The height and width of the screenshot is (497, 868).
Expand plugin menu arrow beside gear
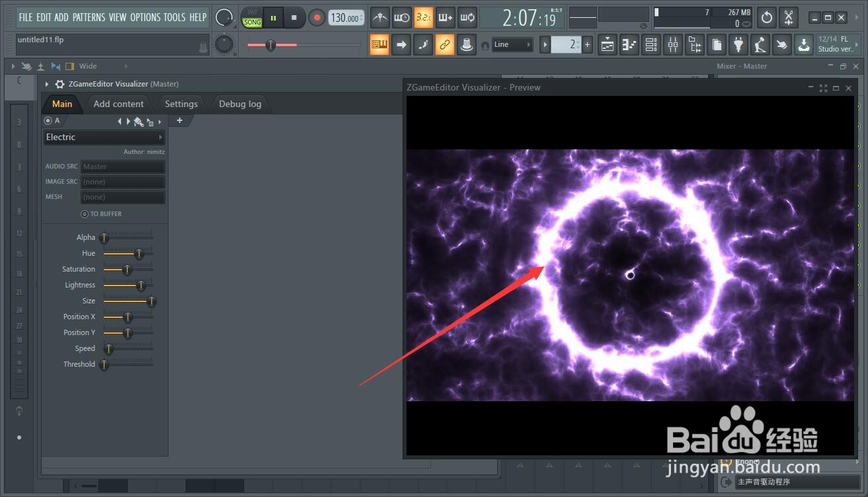(x=47, y=84)
